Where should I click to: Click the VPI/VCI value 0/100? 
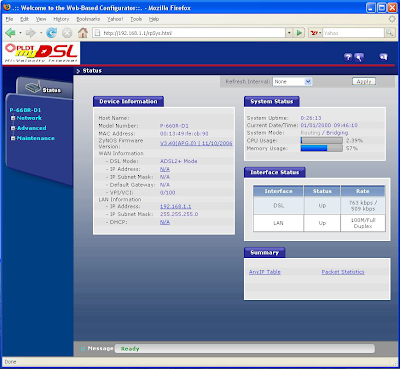point(167,193)
